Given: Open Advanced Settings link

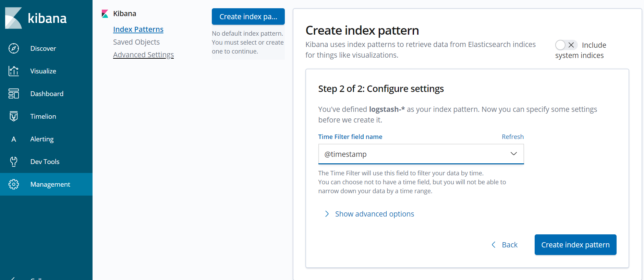Looking at the screenshot, I should pyautogui.click(x=143, y=55).
